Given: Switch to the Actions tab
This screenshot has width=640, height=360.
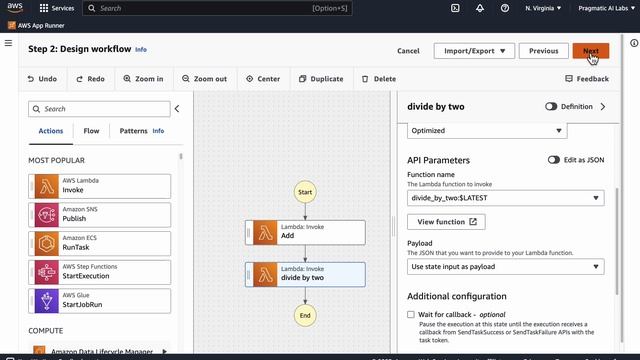Looking at the screenshot, I should pyautogui.click(x=51, y=131).
